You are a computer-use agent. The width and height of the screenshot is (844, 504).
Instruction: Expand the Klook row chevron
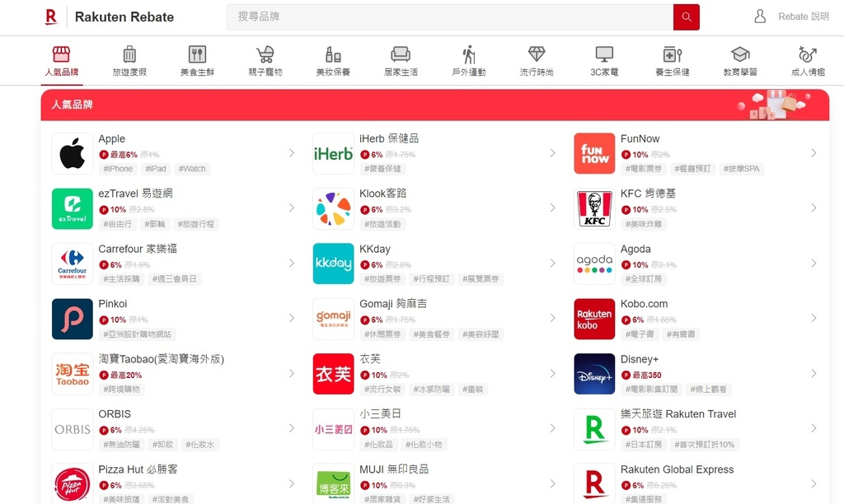[x=552, y=208]
